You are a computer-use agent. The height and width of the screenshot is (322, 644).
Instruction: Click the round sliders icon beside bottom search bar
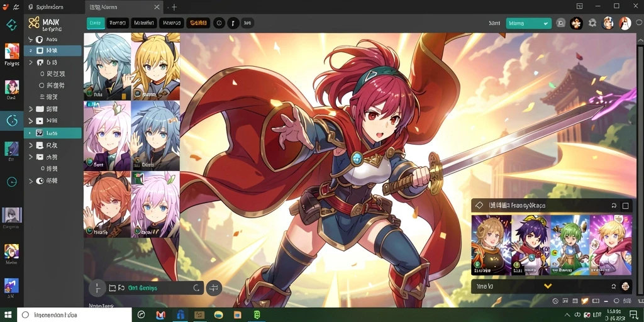point(214,288)
